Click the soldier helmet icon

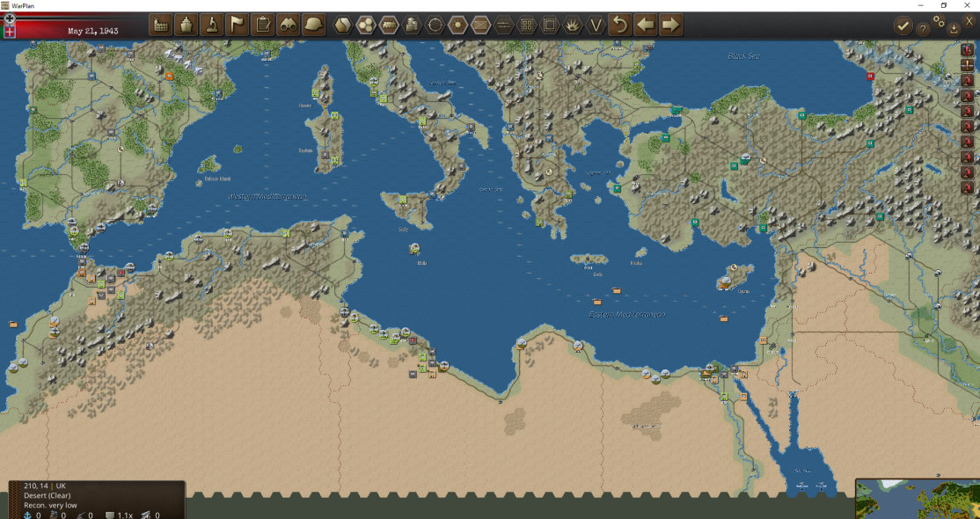(x=314, y=25)
